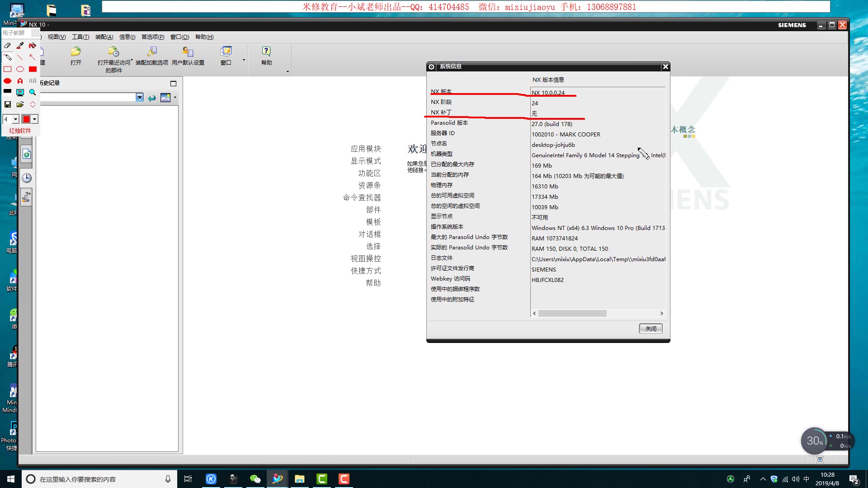The width and height of the screenshot is (868, 488).
Task: Select the eraser tool in annotation palette
Action: coord(7,46)
